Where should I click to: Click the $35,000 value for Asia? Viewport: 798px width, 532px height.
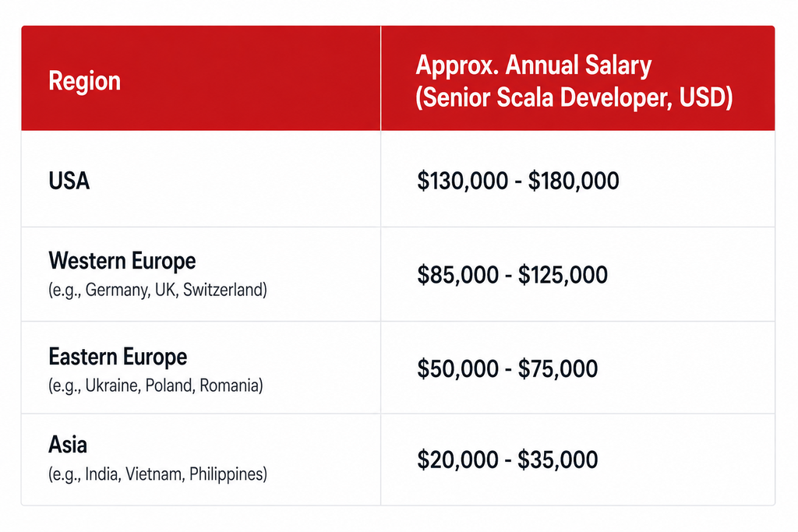(x=558, y=460)
